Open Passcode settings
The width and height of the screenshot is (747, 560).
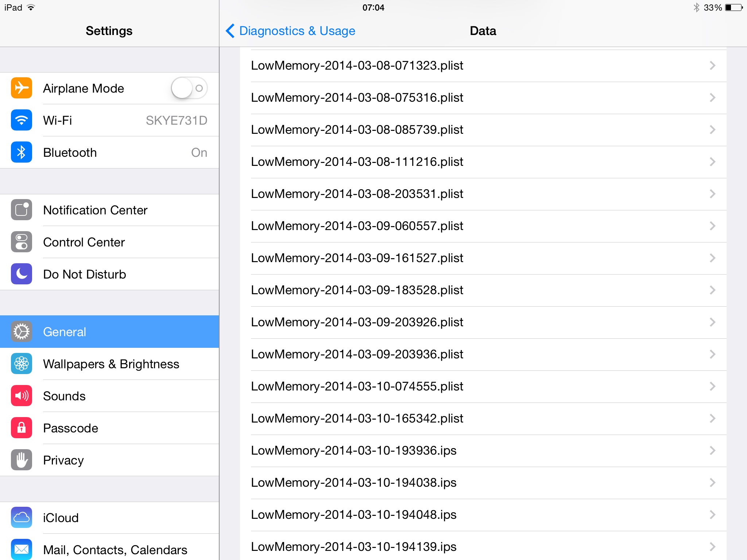[x=109, y=428]
